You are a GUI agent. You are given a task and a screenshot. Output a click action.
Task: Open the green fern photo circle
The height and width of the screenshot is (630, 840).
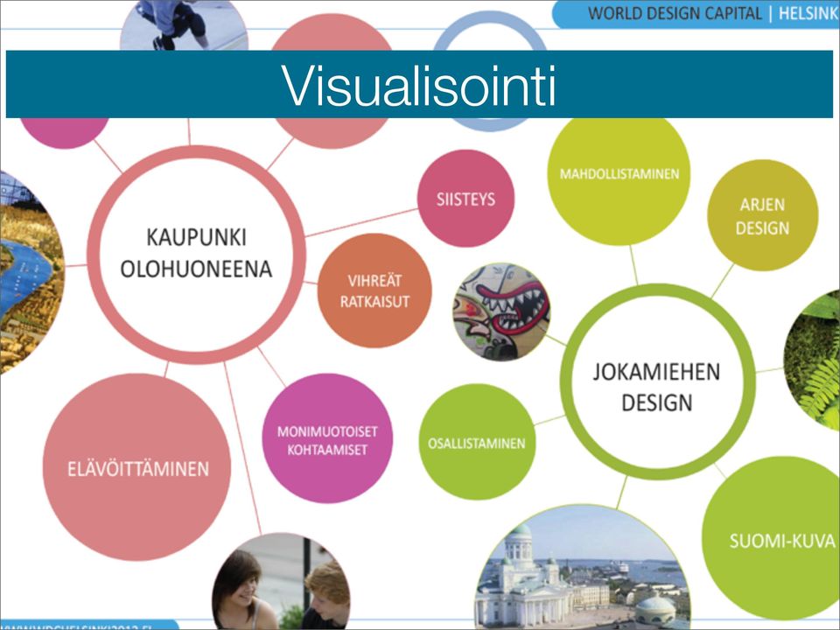click(x=813, y=360)
